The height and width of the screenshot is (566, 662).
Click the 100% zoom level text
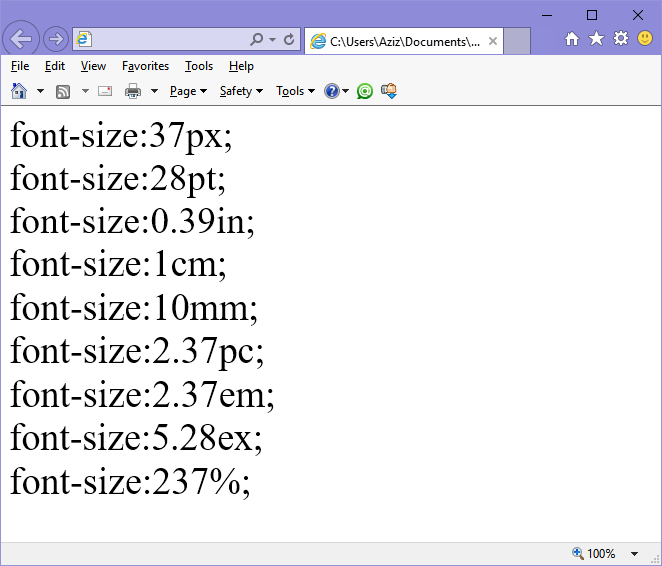[x=601, y=553]
